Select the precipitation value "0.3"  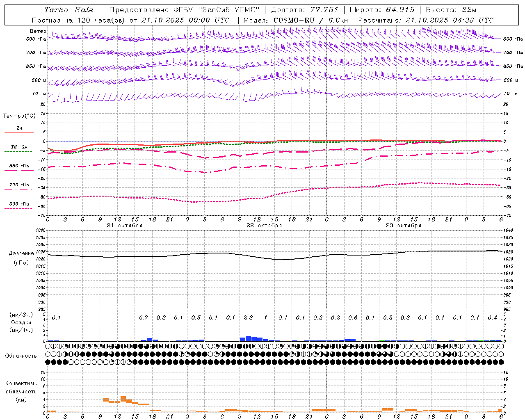(x=405, y=317)
